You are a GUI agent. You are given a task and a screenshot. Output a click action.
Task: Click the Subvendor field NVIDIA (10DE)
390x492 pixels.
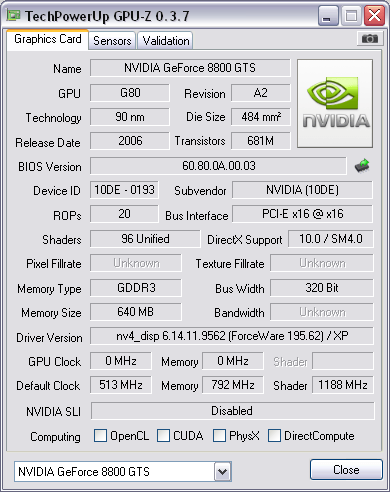point(302,190)
